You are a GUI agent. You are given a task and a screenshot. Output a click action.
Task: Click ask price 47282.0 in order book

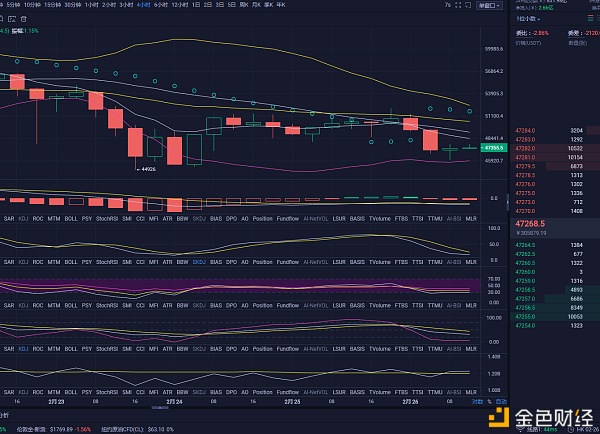[x=525, y=148]
